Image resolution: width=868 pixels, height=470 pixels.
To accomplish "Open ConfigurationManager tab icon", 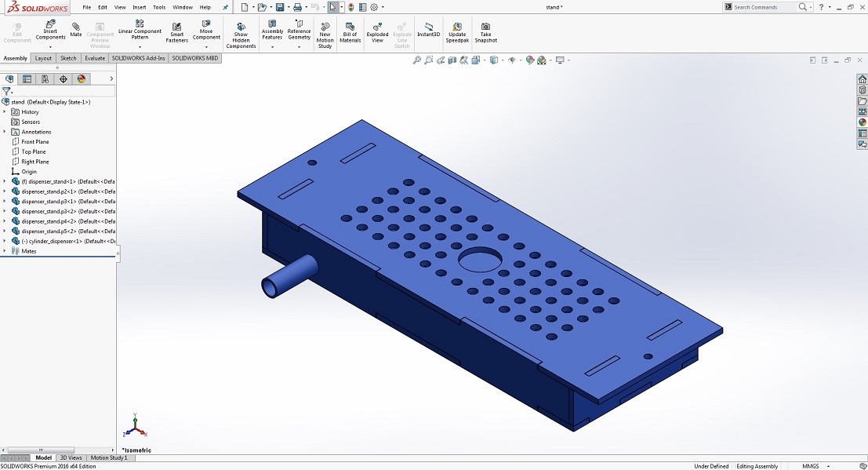I will click(45, 78).
